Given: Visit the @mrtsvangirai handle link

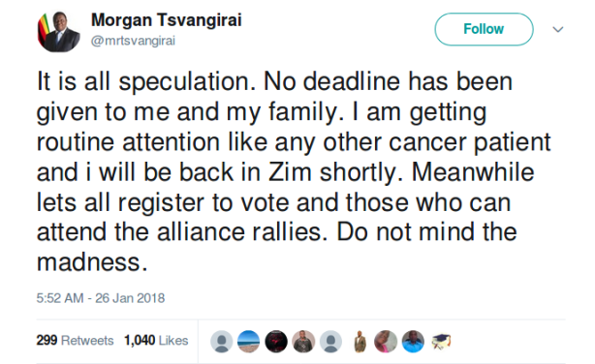Looking at the screenshot, I should 133,41.
